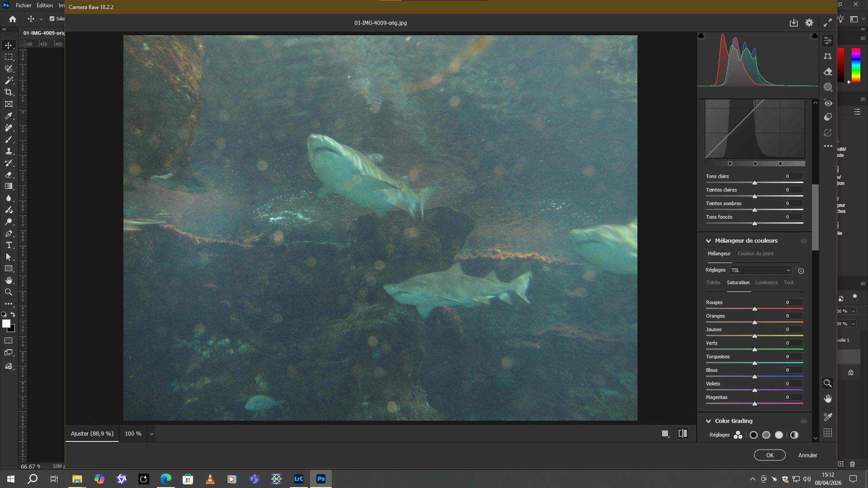Click the Oranges saturation slider handle
The image size is (868, 488).
[x=755, y=322]
